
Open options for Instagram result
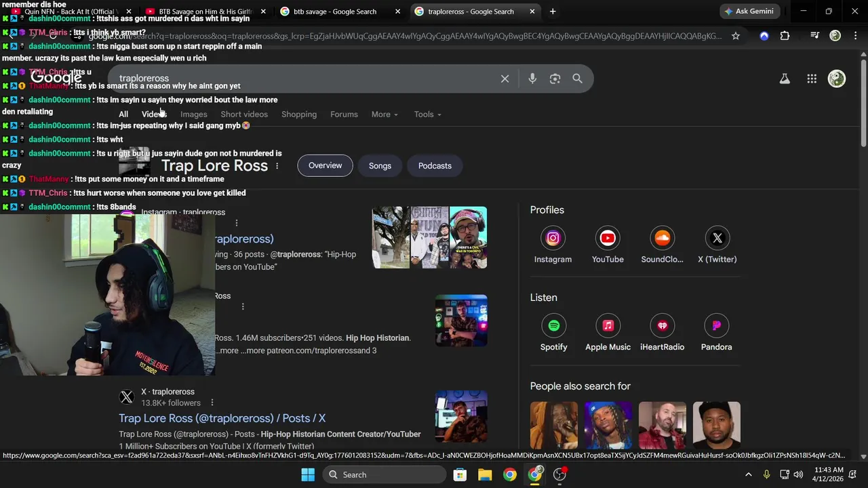click(x=236, y=223)
